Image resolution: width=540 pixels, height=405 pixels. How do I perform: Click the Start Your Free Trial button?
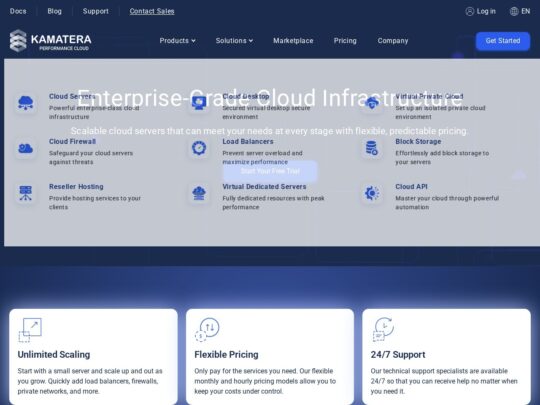[270, 171]
